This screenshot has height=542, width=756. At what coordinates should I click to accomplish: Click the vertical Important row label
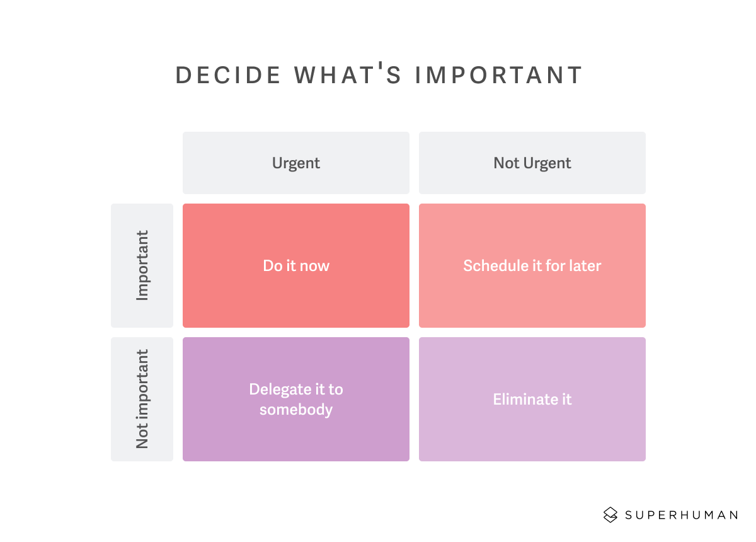tap(142, 265)
